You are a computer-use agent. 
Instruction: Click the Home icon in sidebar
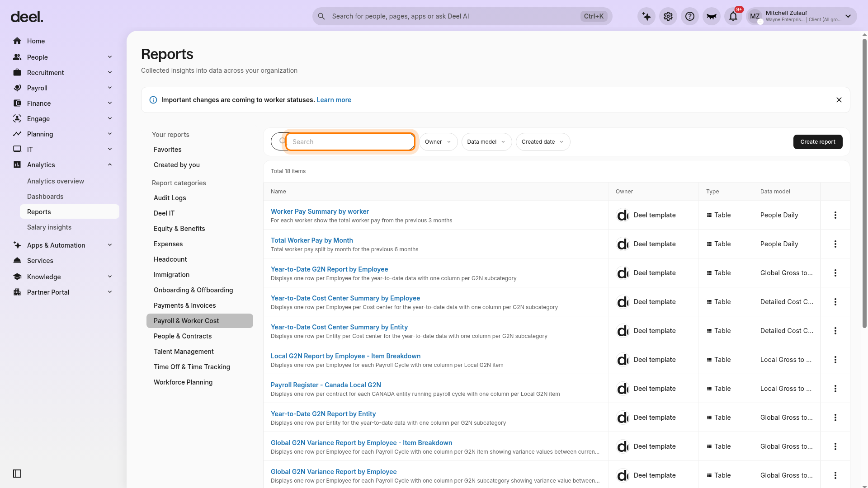pos(17,41)
